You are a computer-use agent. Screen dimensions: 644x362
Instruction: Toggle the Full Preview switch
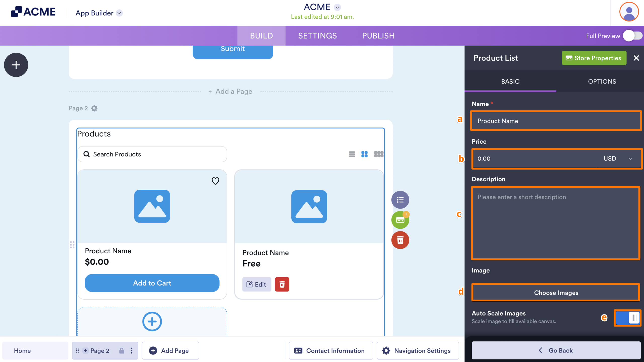(633, 36)
